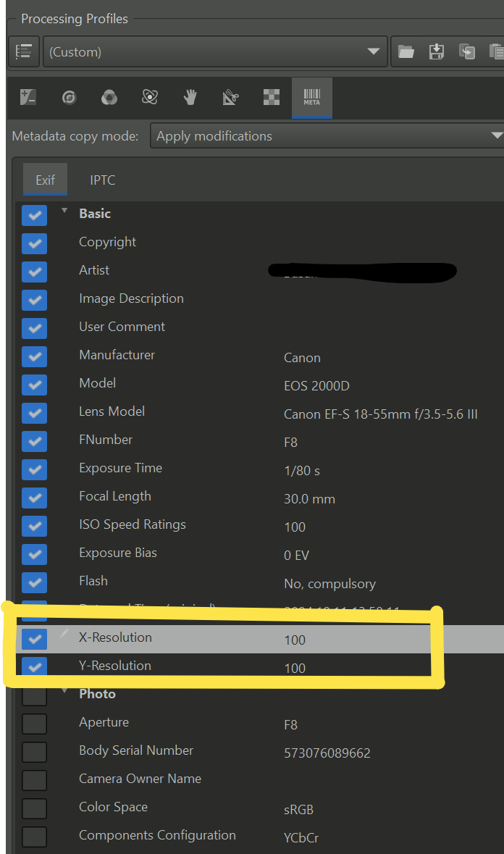Uncheck the Y-Resolution checkbox
504x854 pixels.
coord(34,666)
